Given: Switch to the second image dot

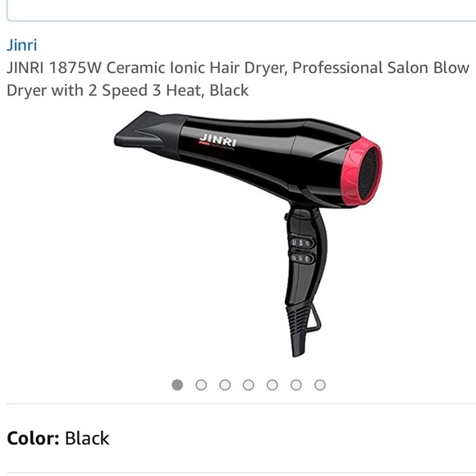Looking at the screenshot, I should [201, 385].
